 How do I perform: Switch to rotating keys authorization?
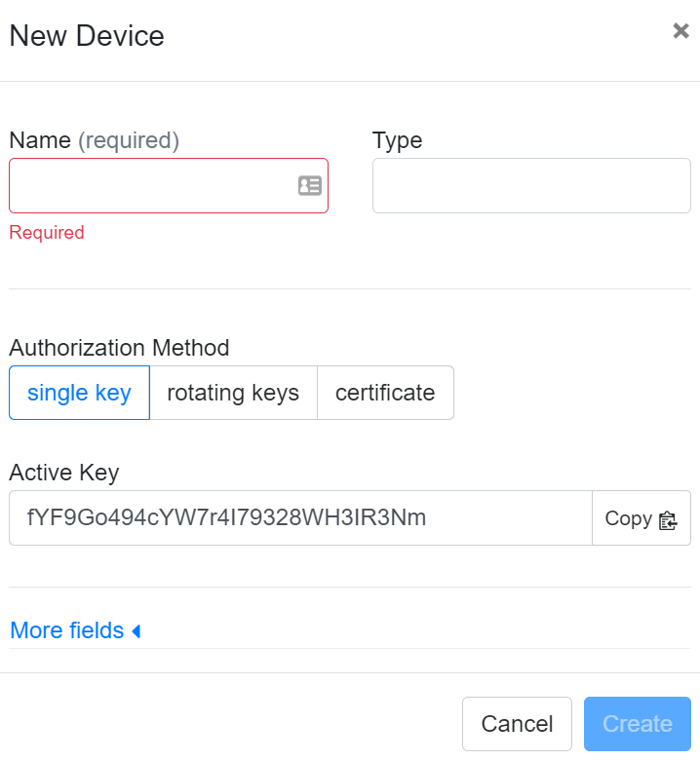233,393
